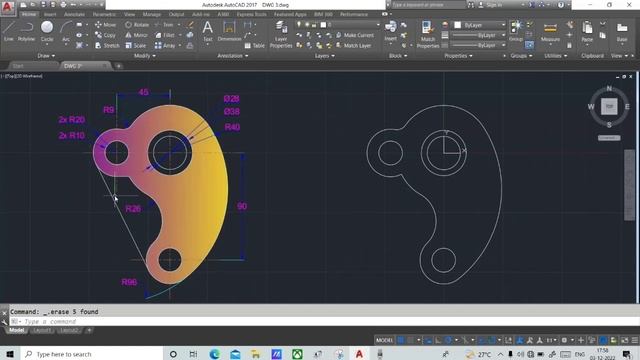Image resolution: width=640 pixels, height=360 pixels.
Task: Toggle polar tracking in status bar
Action: pos(448,340)
